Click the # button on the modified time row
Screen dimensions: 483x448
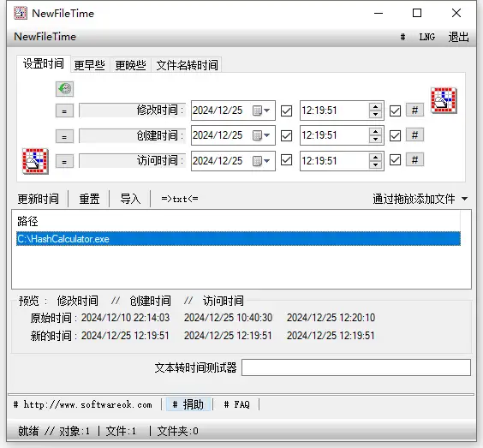(x=414, y=110)
